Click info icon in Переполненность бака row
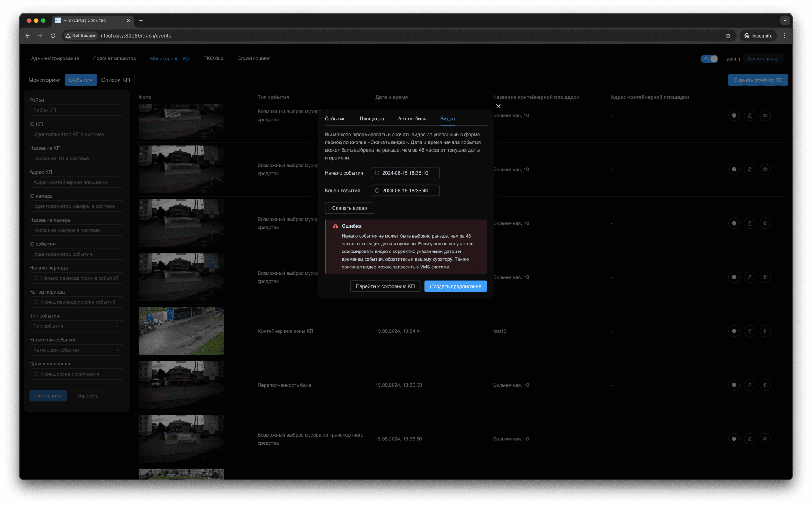Image resolution: width=812 pixels, height=506 pixels. click(x=734, y=385)
